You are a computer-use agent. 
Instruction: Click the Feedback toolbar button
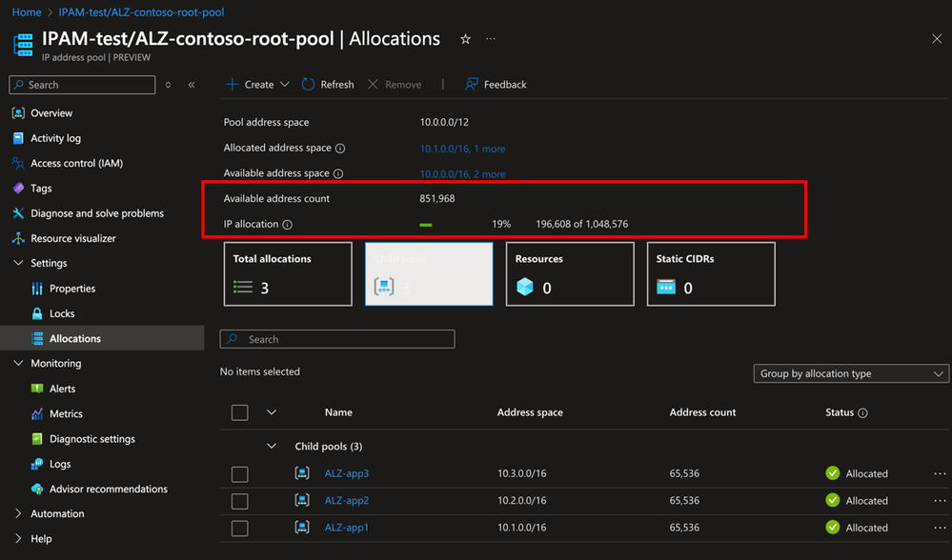point(496,85)
